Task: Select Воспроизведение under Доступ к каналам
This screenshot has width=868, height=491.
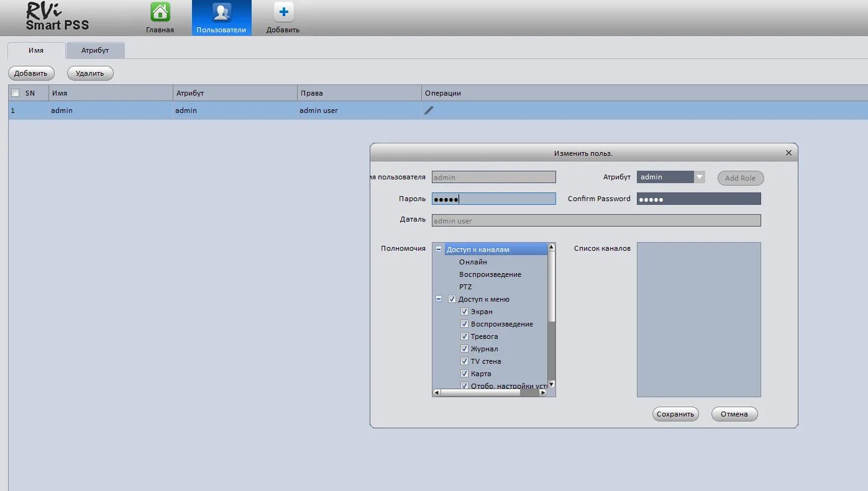Action: pyautogui.click(x=490, y=274)
